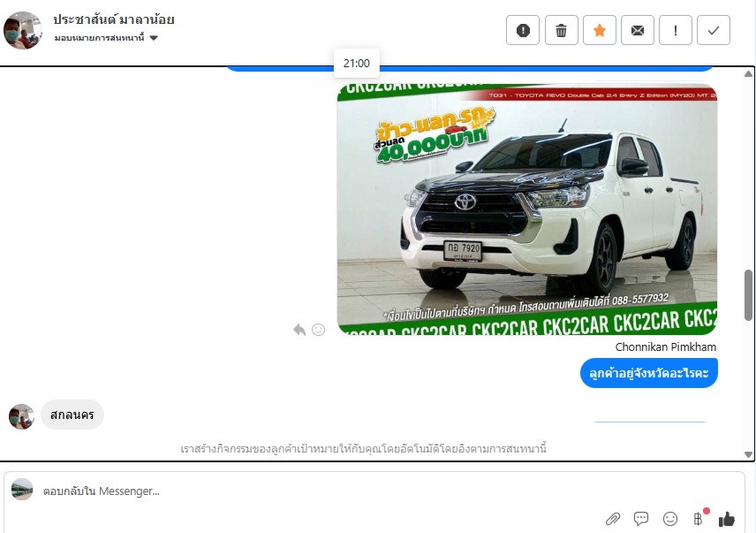
Task: Open ประชาสันต์ มาลาน้อย customer name
Action: point(114,19)
